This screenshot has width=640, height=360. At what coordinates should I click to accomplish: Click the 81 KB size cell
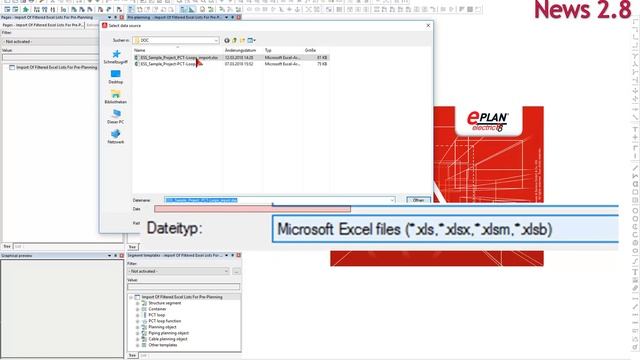[x=322, y=58]
